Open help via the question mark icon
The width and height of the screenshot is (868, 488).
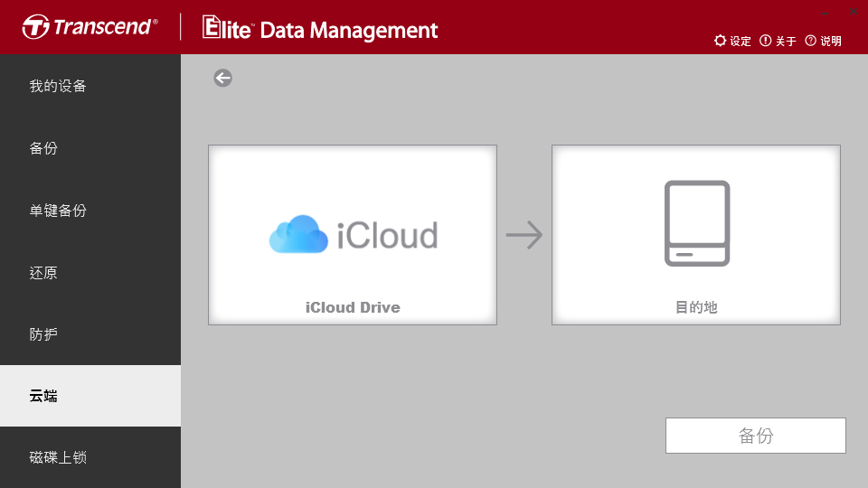click(x=810, y=41)
